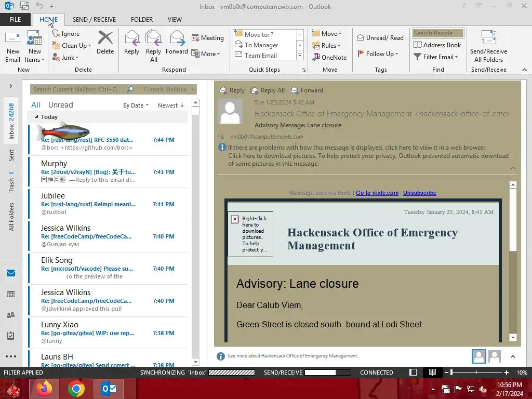
Task: Open the New Items menu
Action: click(x=35, y=47)
